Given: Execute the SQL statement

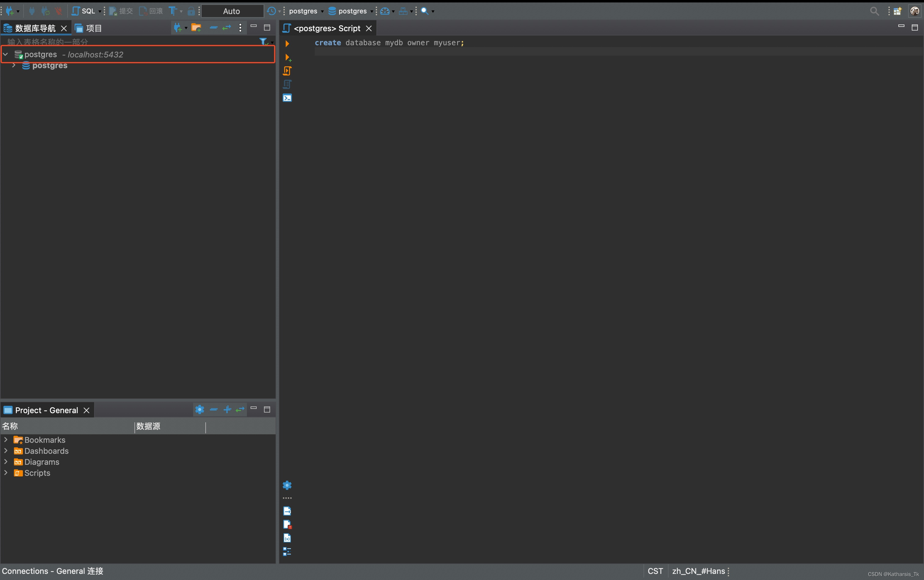Looking at the screenshot, I should pyautogui.click(x=287, y=43).
